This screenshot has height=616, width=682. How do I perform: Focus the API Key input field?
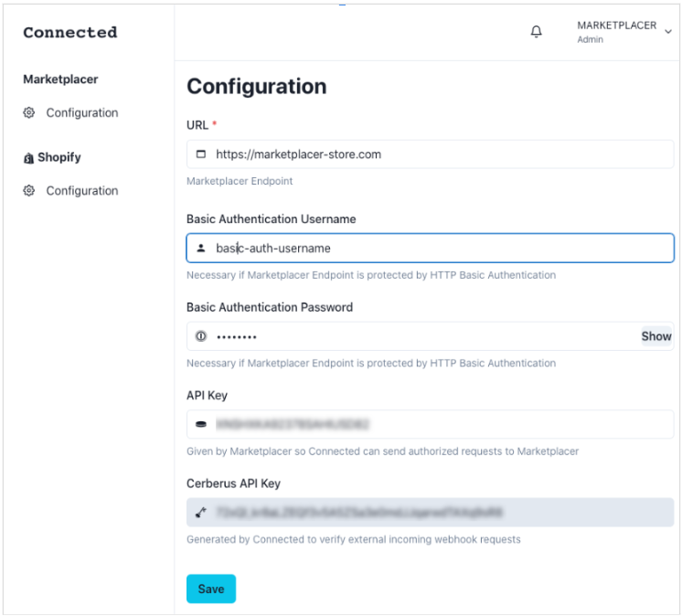[x=431, y=424]
